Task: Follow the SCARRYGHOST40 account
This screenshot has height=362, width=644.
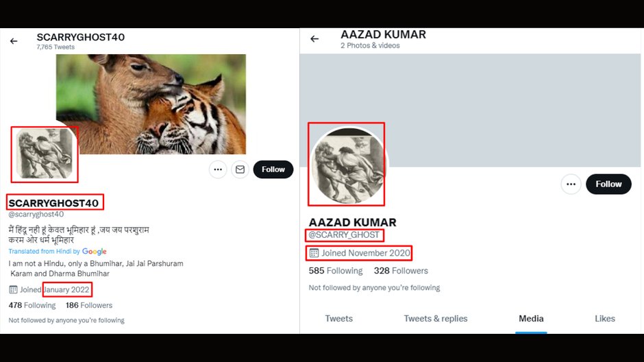Action: pos(273,169)
